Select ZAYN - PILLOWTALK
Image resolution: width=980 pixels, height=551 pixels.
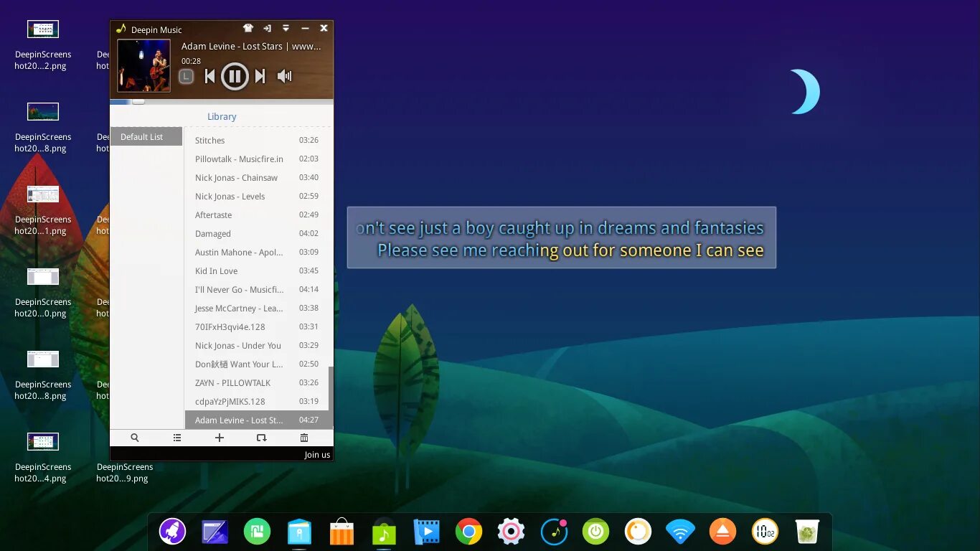256,383
